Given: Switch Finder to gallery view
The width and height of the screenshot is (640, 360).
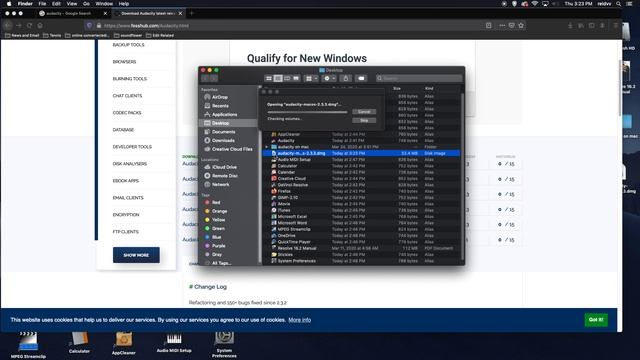Looking at the screenshot, I should click(296, 78).
